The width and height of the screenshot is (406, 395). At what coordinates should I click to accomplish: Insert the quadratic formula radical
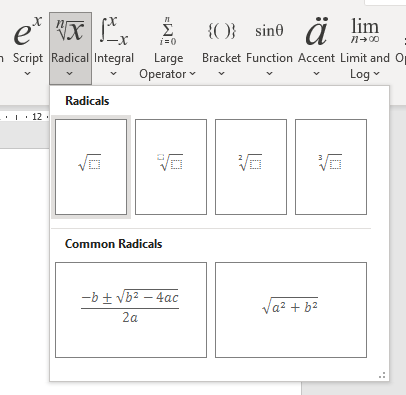(x=131, y=310)
